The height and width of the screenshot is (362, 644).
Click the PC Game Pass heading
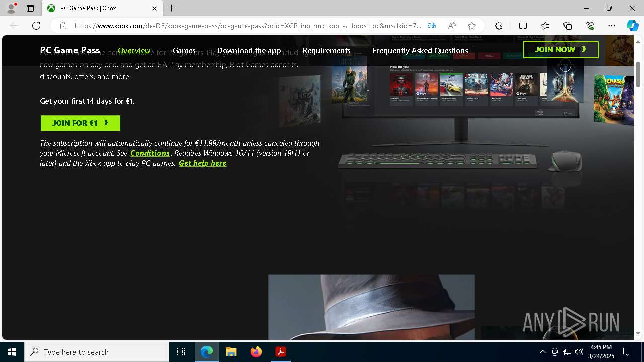[x=70, y=50]
